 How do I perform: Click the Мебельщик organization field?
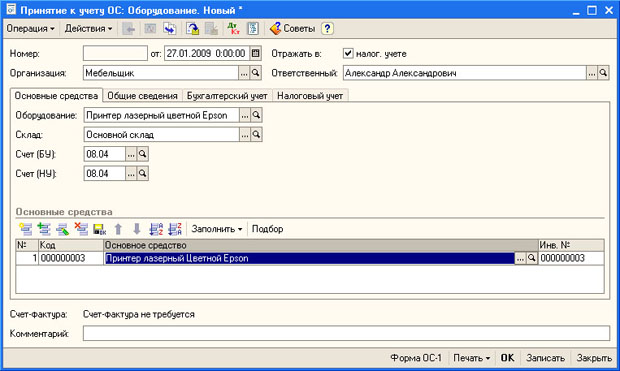pos(161,73)
